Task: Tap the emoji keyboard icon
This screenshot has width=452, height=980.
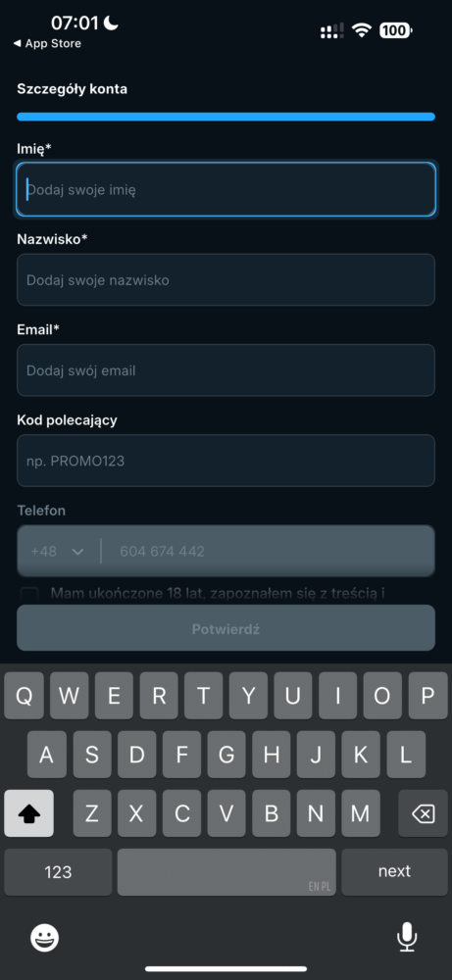Action: tap(44, 938)
